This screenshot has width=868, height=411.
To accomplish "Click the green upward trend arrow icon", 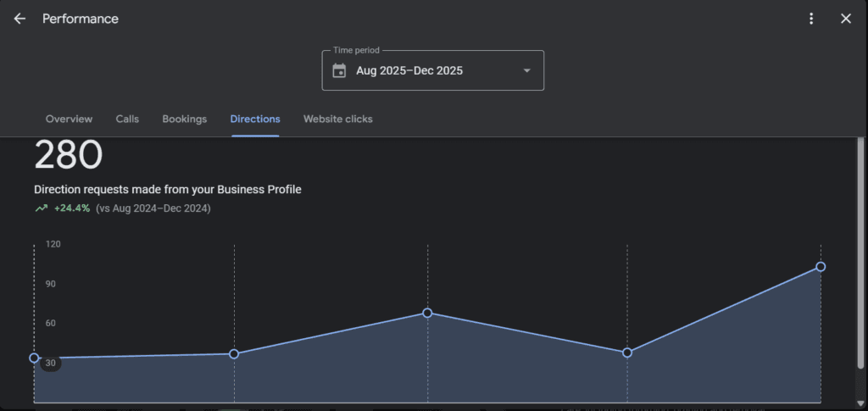I will tap(41, 208).
